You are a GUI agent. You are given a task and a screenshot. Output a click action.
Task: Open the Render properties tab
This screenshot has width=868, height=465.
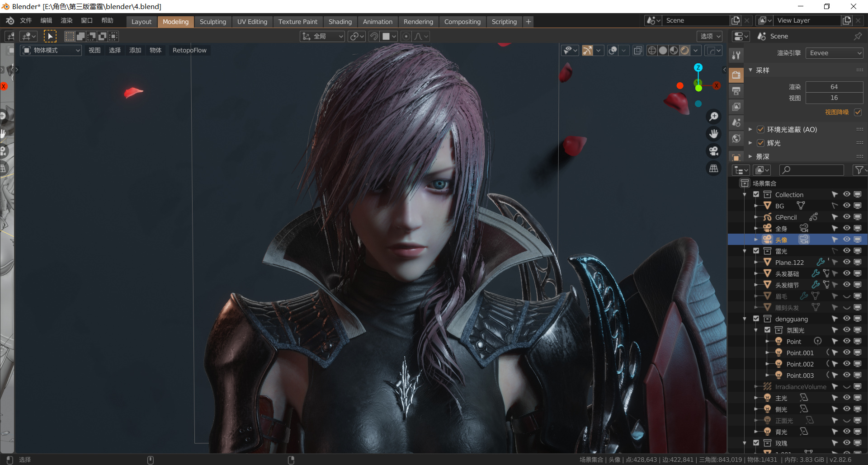tap(736, 75)
